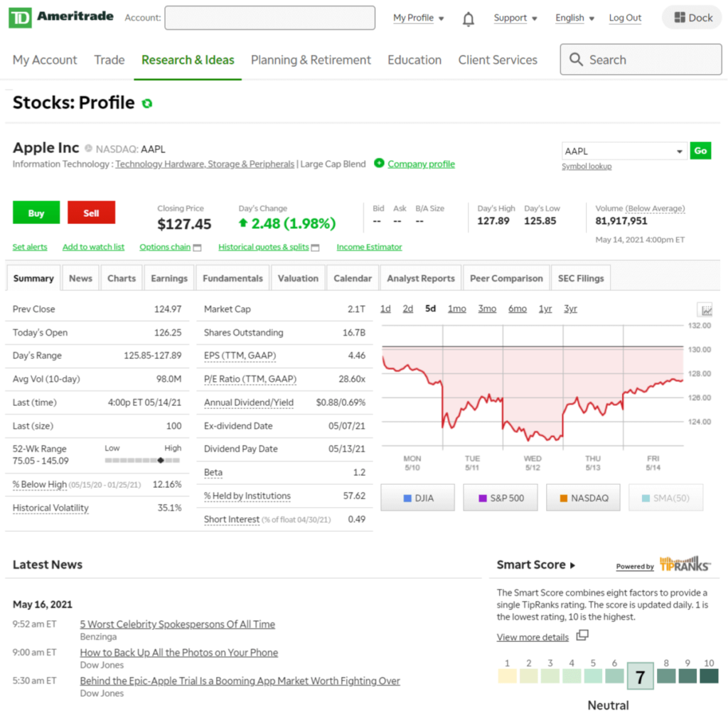Image resolution: width=728 pixels, height=716 pixels.
Task: Click into the Account input field
Action: (269, 18)
